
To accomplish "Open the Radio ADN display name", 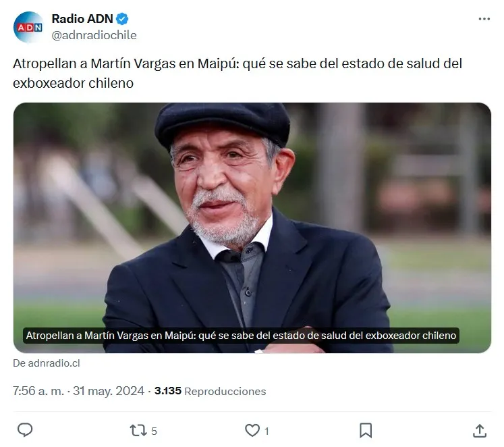I will 82,19.
